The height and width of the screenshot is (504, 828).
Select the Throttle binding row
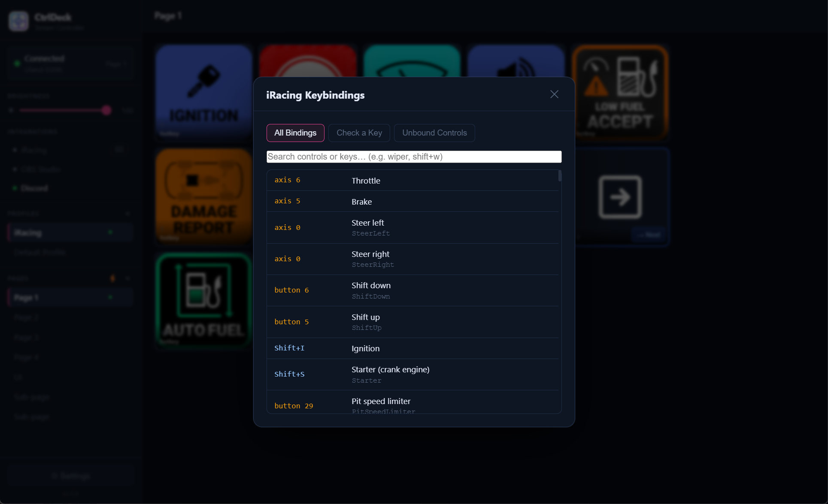coord(413,181)
